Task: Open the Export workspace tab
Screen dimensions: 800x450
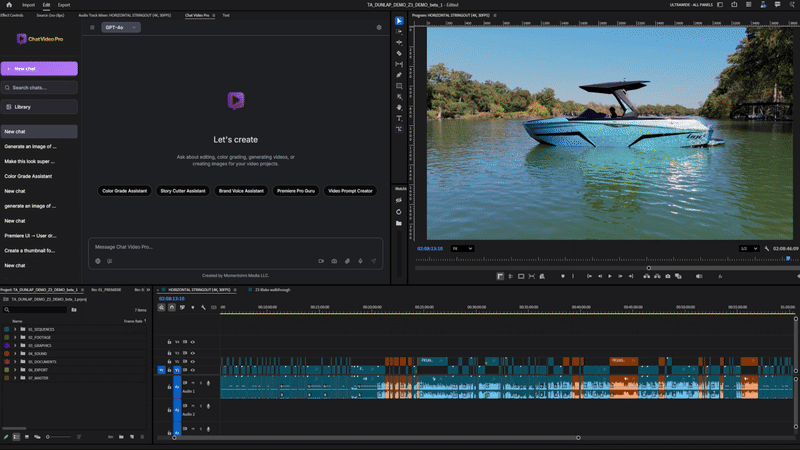Action: tap(64, 5)
